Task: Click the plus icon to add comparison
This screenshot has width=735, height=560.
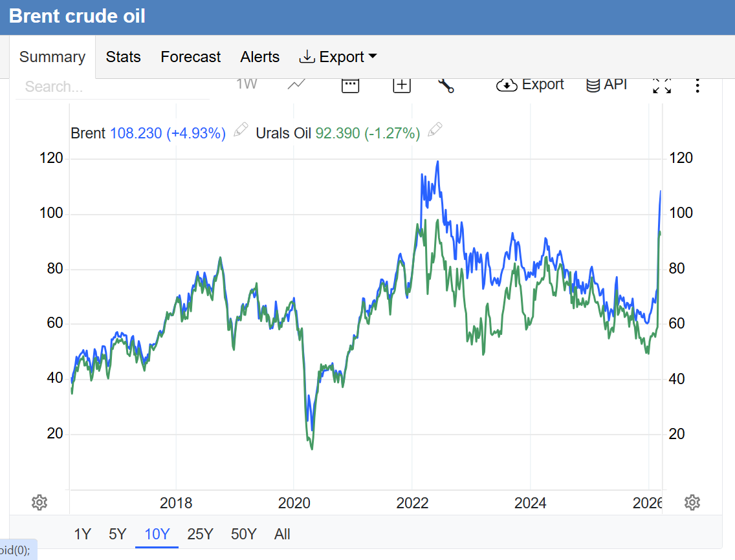Action: click(x=402, y=85)
